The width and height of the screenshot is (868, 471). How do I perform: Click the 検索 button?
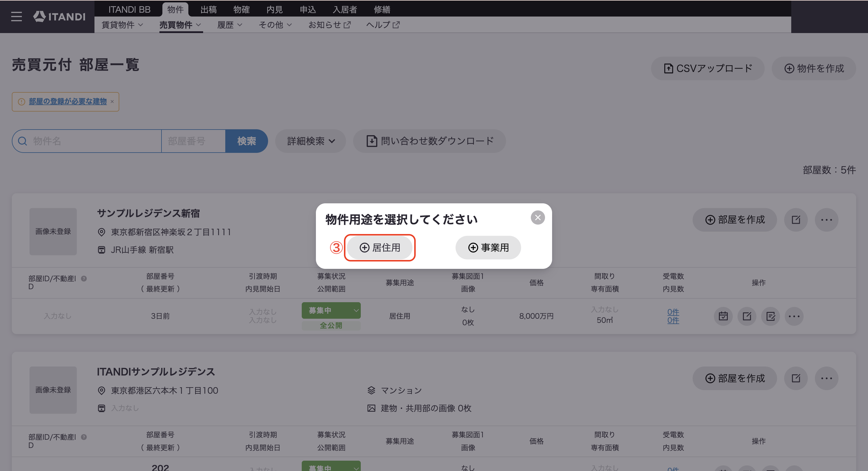(x=247, y=141)
